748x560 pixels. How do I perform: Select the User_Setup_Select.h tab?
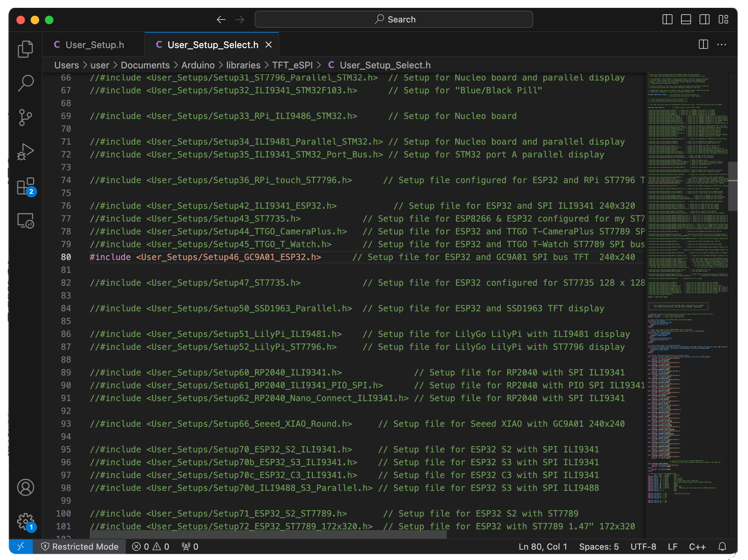click(209, 44)
